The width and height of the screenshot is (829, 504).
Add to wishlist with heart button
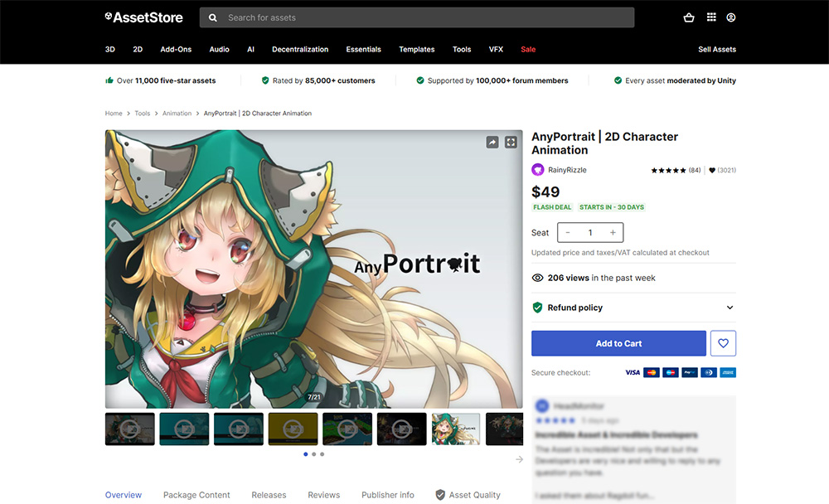click(x=723, y=343)
